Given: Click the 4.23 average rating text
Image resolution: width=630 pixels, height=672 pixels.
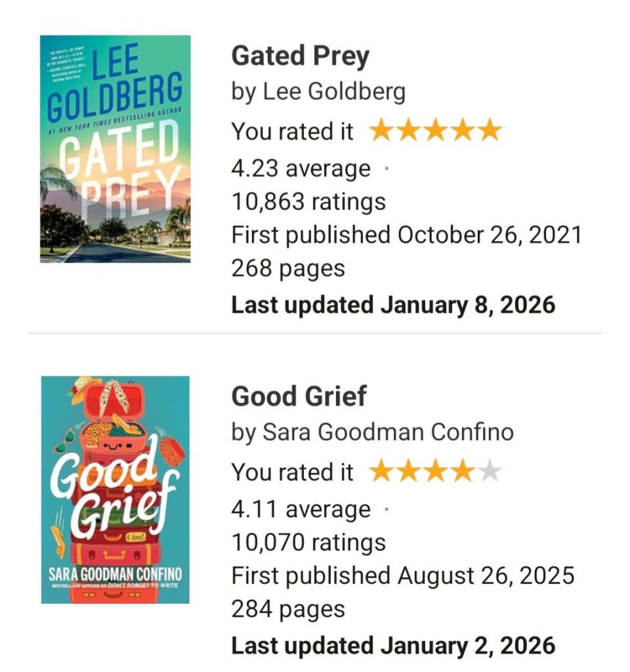Looking at the screenshot, I should point(301,169).
